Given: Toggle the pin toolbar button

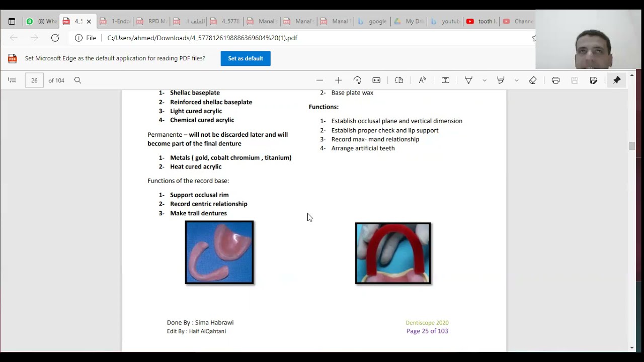Looking at the screenshot, I should click(x=617, y=80).
